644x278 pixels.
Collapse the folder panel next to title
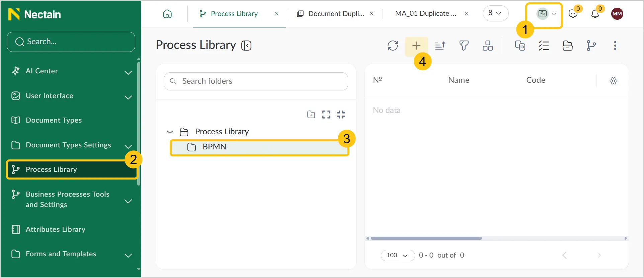click(246, 46)
